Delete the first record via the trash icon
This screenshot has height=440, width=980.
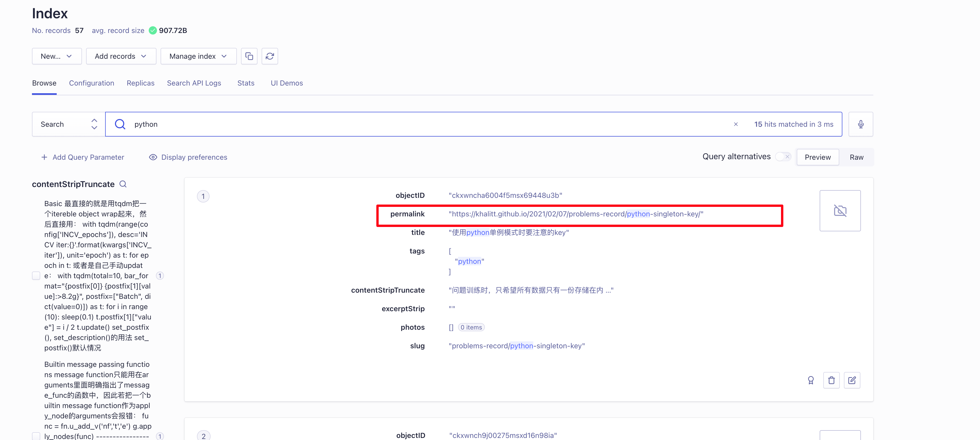pyautogui.click(x=832, y=380)
